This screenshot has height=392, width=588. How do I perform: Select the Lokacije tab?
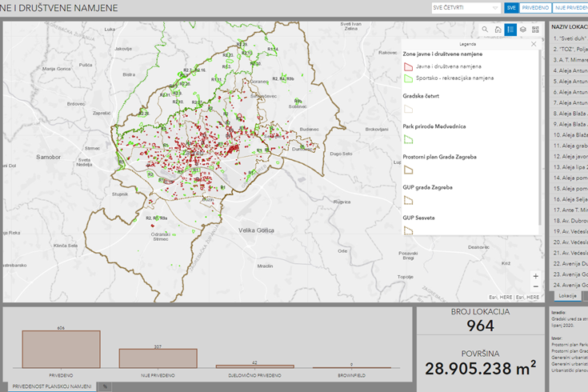(567, 295)
